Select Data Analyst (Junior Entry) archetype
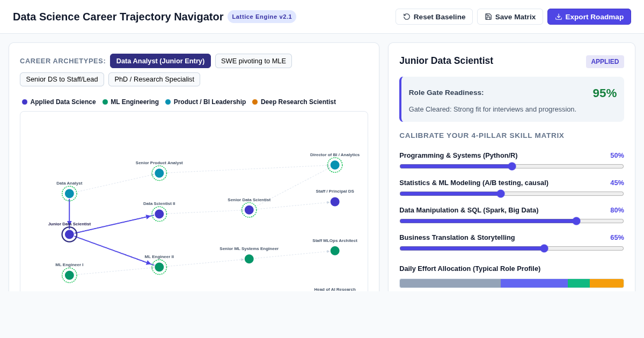 (x=160, y=61)
